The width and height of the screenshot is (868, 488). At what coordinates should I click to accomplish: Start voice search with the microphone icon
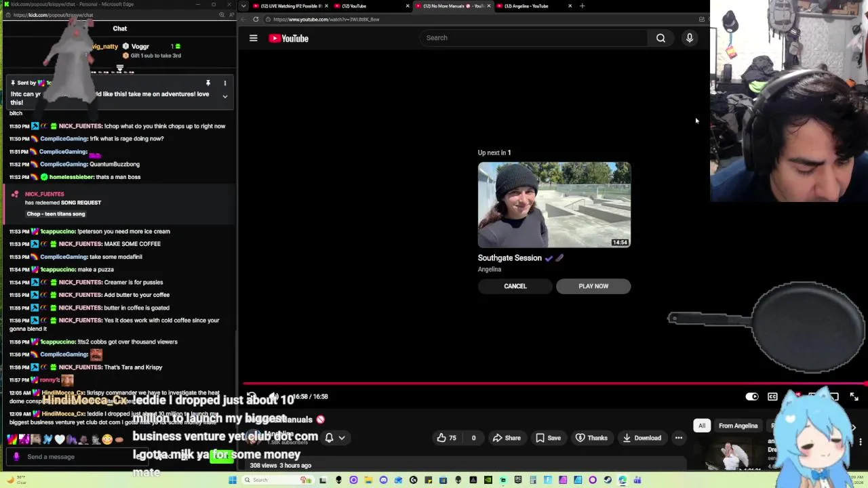(689, 38)
